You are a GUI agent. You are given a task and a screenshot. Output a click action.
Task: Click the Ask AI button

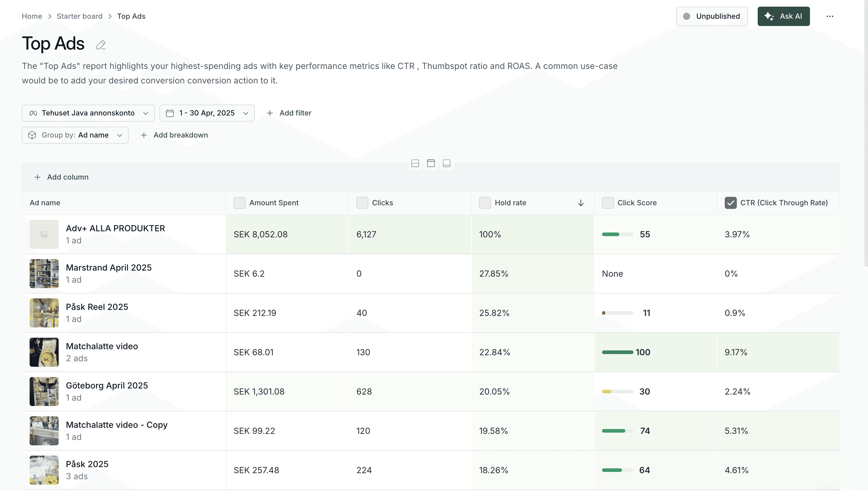(x=783, y=16)
